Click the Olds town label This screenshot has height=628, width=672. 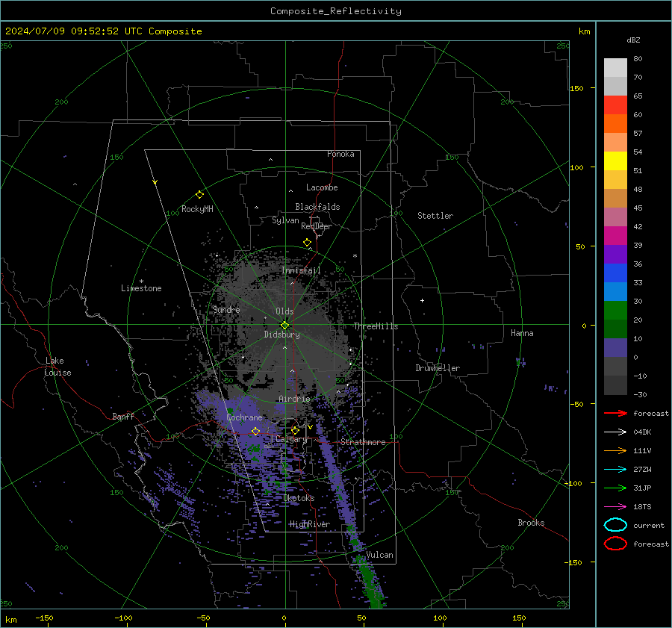pyautogui.click(x=284, y=311)
